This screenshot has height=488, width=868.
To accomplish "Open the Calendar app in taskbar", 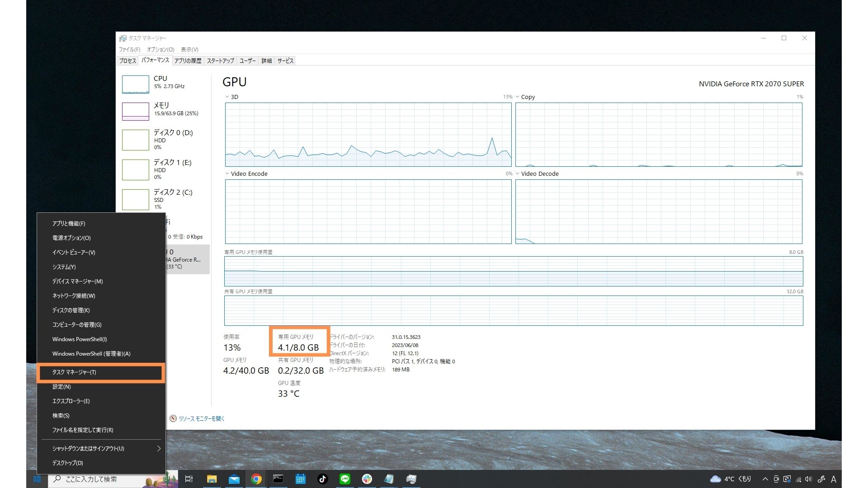I will pyautogui.click(x=301, y=479).
